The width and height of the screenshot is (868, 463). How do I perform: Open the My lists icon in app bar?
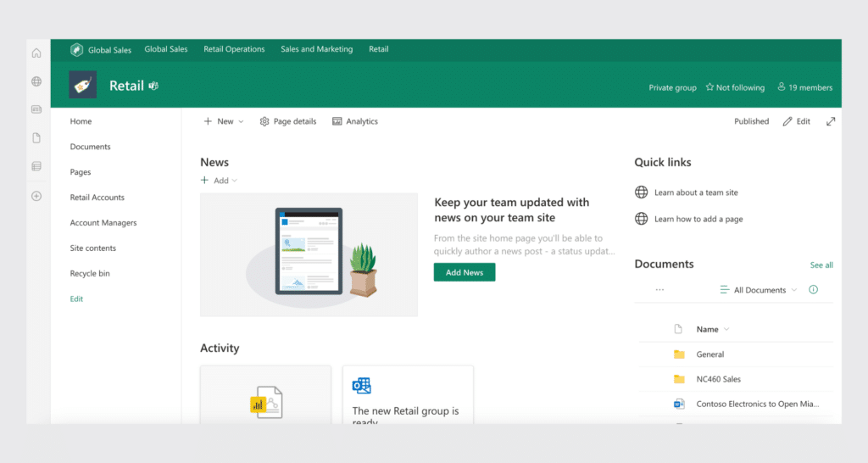36,166
